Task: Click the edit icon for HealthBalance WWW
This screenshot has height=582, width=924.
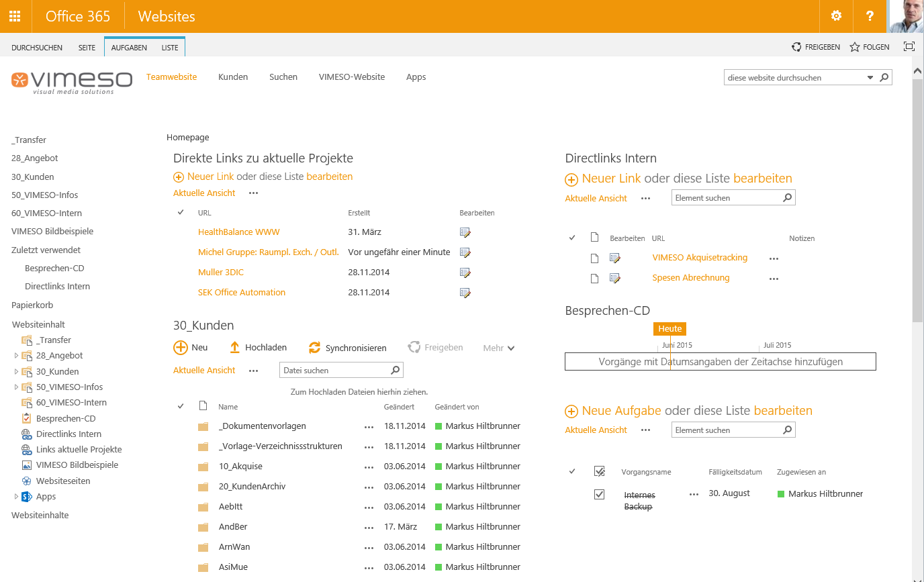Action: (465, 232)
